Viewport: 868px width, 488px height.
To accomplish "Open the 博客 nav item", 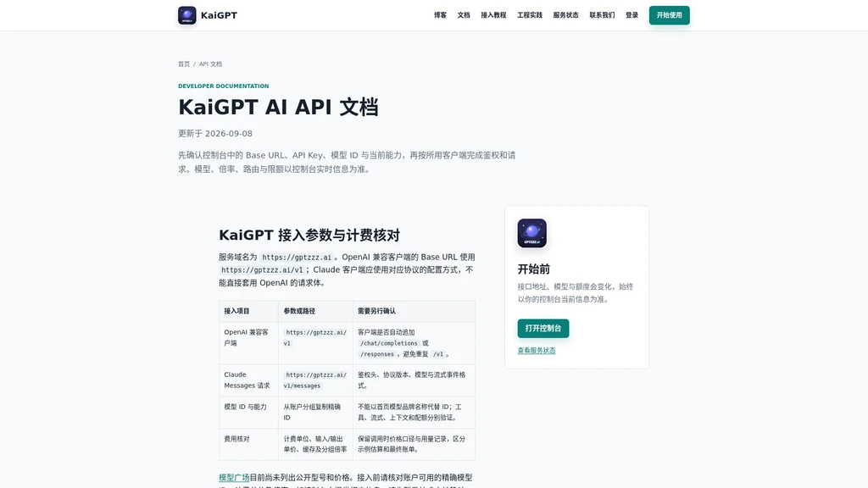I will [440, 15].
